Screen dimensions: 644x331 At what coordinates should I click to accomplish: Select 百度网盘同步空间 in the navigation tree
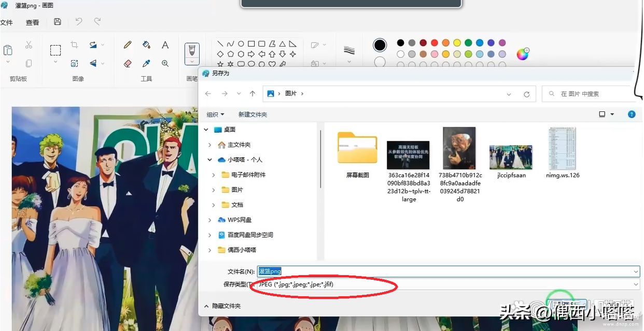(x=250, y=235)
